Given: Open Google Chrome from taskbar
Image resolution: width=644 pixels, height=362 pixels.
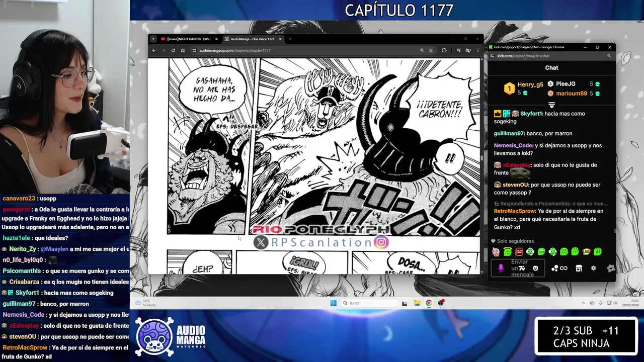Looking at the screenshot, I should [429, 303].
